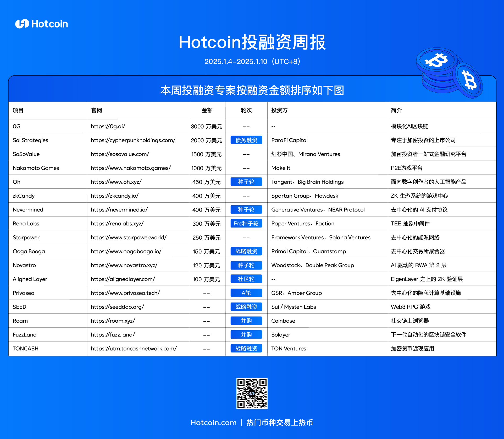Open the zkcandy.io link
The width and height of the screenshot is (504, 439).
click(x=114, y=196)
